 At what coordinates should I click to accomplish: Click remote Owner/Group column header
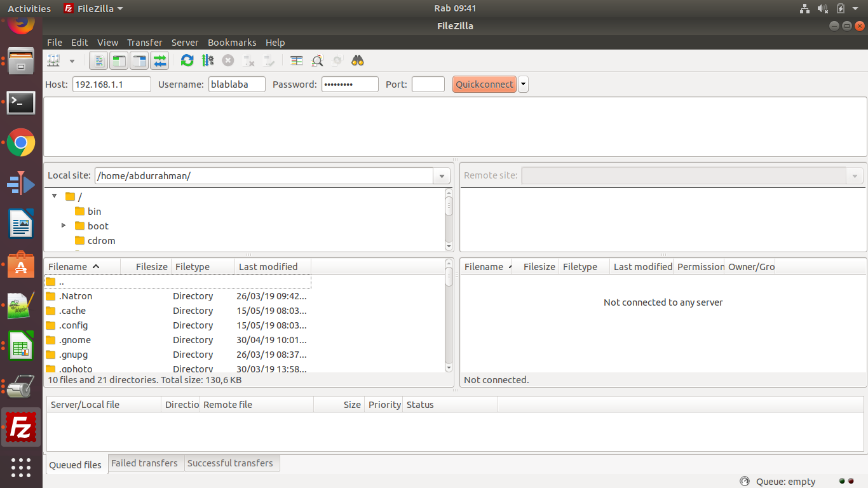(750, 267)
